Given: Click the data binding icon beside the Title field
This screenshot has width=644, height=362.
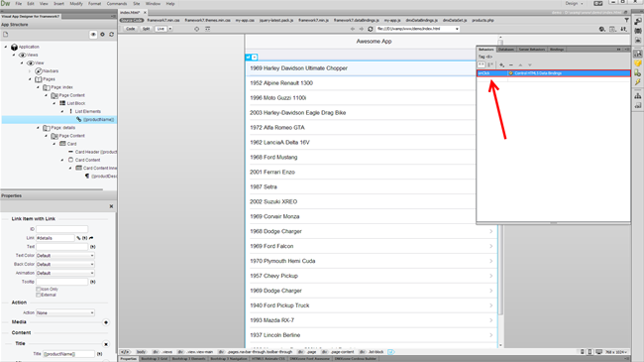Looking at the screenshot, I should pos(99,354).
